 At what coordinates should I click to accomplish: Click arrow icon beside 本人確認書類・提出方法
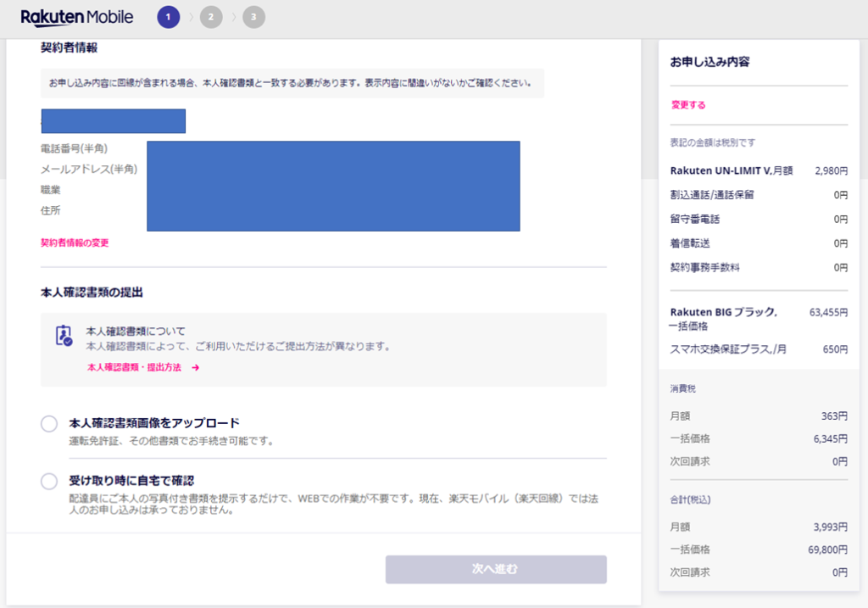[x=196, y=368]
